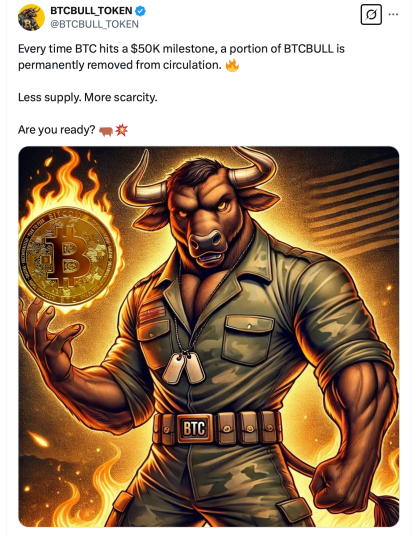Click the dog tags on bull's chest
The width and height of the screenshot is (417, 536).
184,368
